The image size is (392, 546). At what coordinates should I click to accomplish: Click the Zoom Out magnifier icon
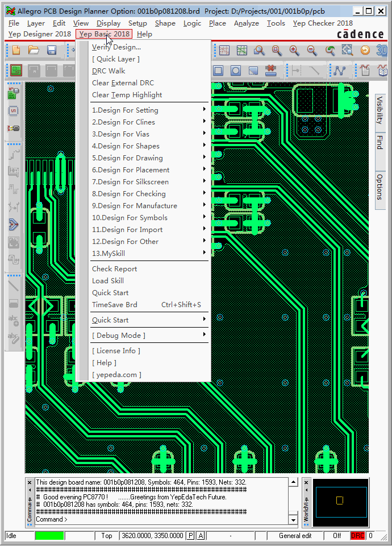click(x=312, y=50)
